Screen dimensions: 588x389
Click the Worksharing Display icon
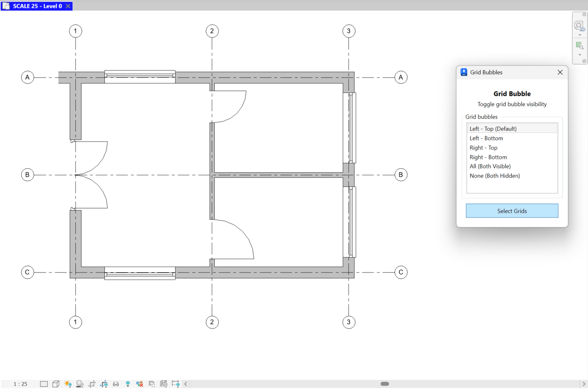139,384
